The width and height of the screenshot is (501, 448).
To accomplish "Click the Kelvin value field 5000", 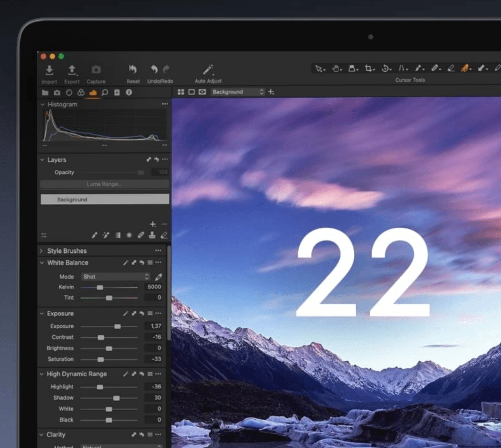I will coord(154,287).
